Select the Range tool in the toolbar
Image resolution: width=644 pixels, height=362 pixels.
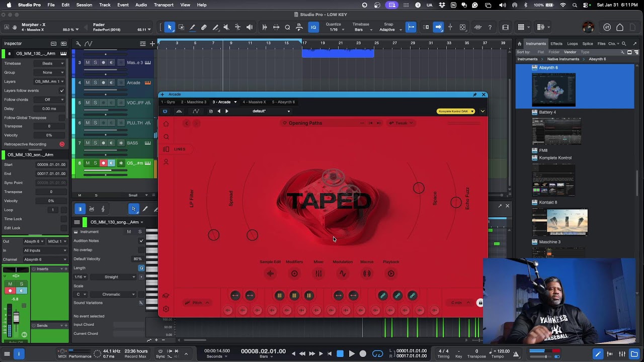(181, 27)
